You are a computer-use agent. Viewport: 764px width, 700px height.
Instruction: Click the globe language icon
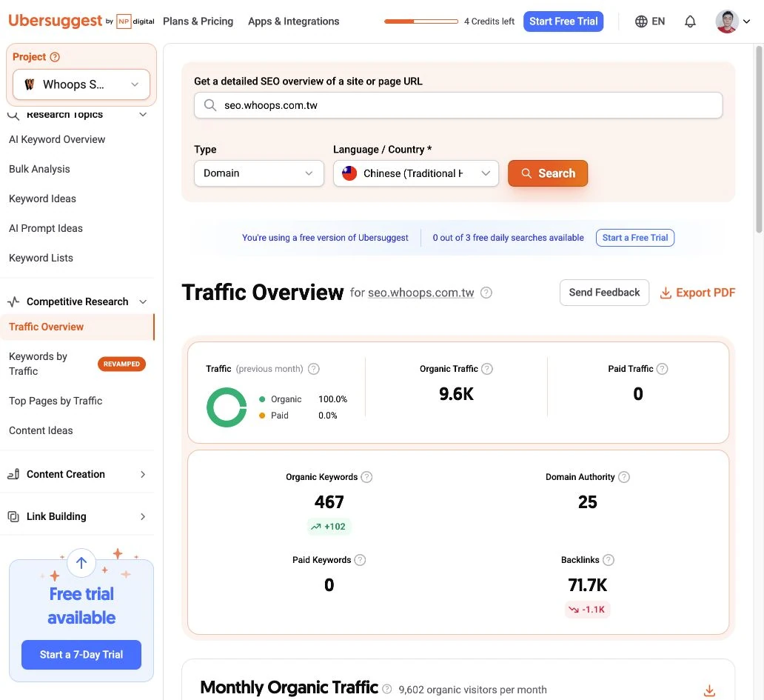click(641, 21)
